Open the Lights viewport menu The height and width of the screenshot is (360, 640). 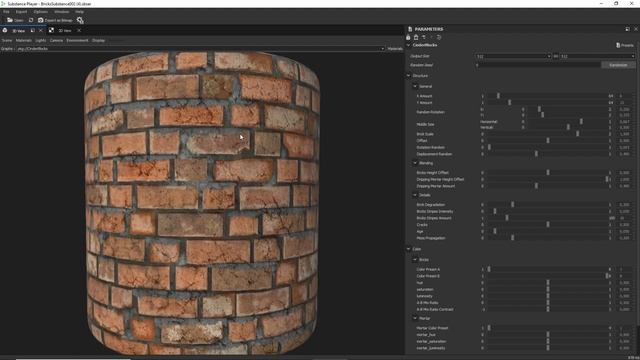point(40,40)
